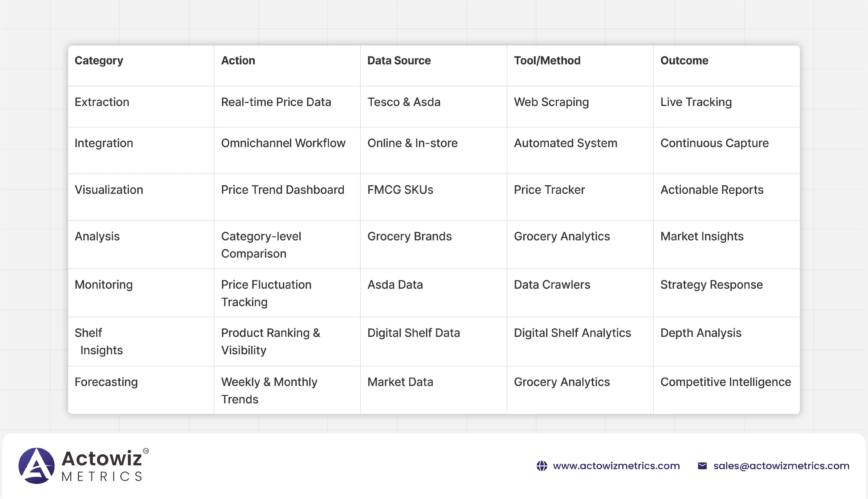
Task: Select the Data Source column header
Action: (x=399, y=61)
